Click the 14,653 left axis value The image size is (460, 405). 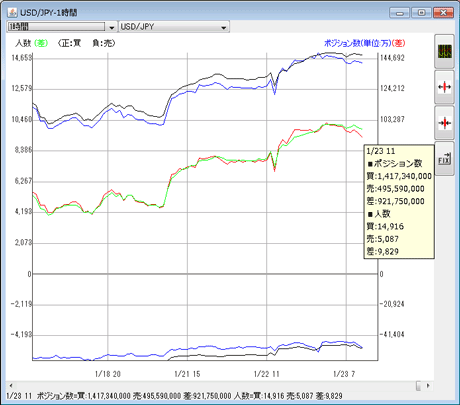(x=22, y=58)
